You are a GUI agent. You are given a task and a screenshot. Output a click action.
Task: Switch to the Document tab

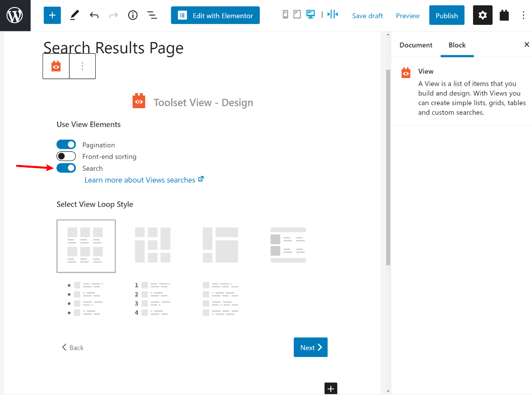coord(415,45)
